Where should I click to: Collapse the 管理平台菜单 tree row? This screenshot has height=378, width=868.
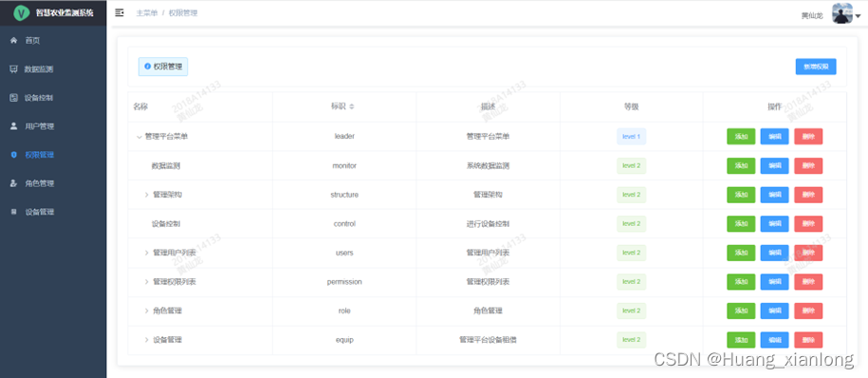(139, 137)
